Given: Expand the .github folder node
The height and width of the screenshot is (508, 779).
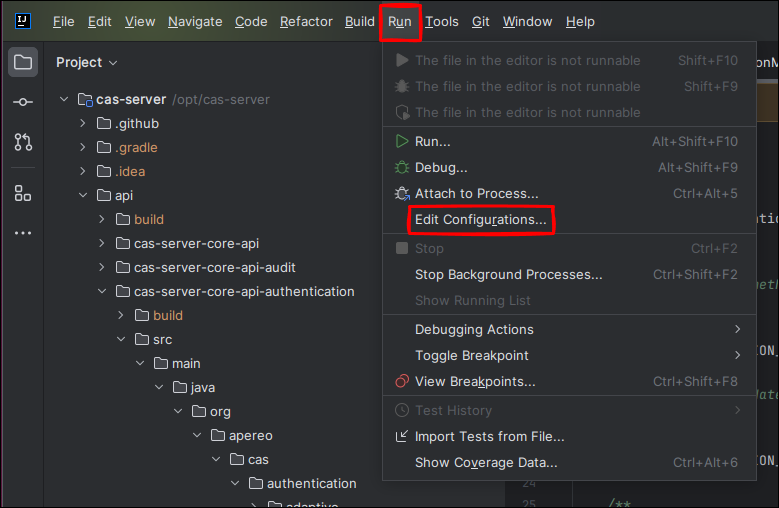Looking at the screenshot, I should pyautogui.click(x=84, y=124).
